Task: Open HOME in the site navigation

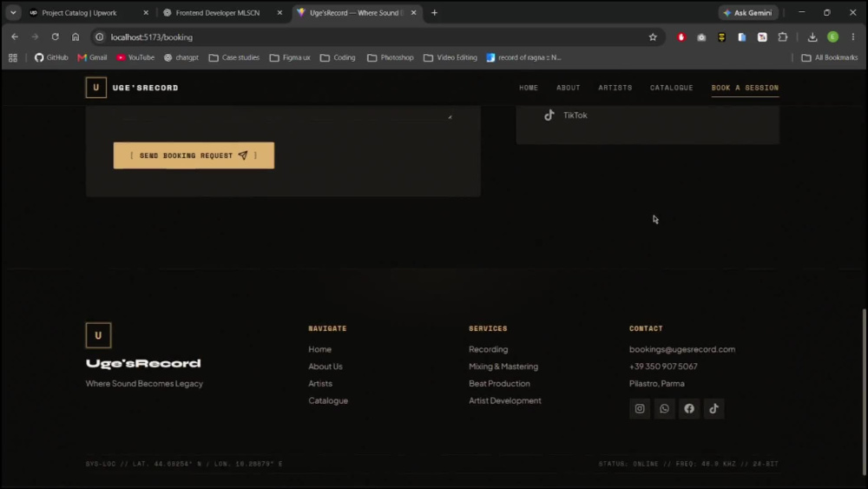Action: [x=529, y=88]
